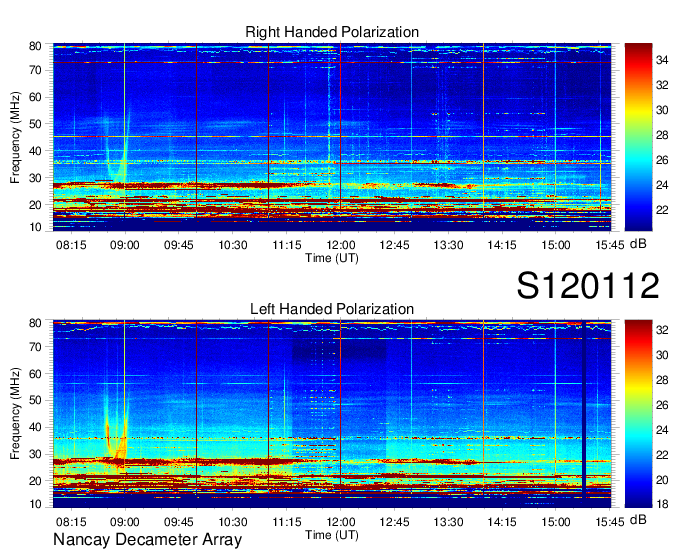Select the S120112 observation label
The height and width of the screenshot is (552, 680).
[x=588, y=285]
